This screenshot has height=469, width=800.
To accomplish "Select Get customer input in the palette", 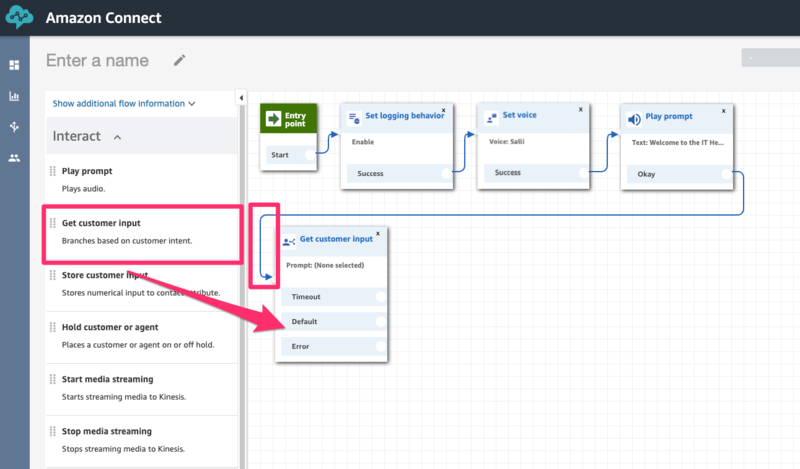I will pos(142,232).
